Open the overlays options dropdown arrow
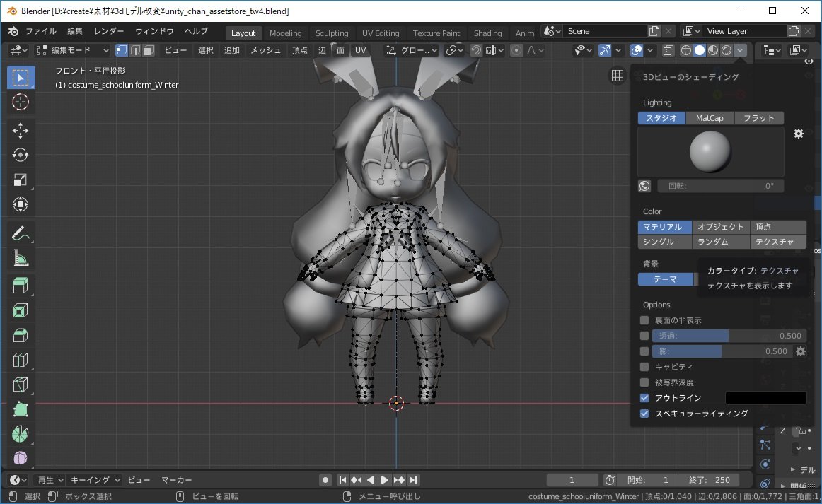The width and height of the screenshot is (822, 504). 650,50
